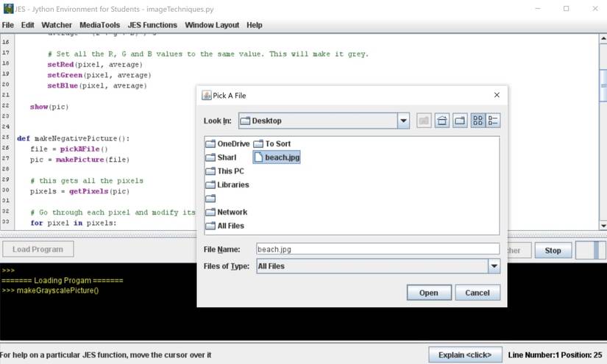Select the Network folder
The image size is (607, 364).
pyautogui.click(x=227, y=212)
